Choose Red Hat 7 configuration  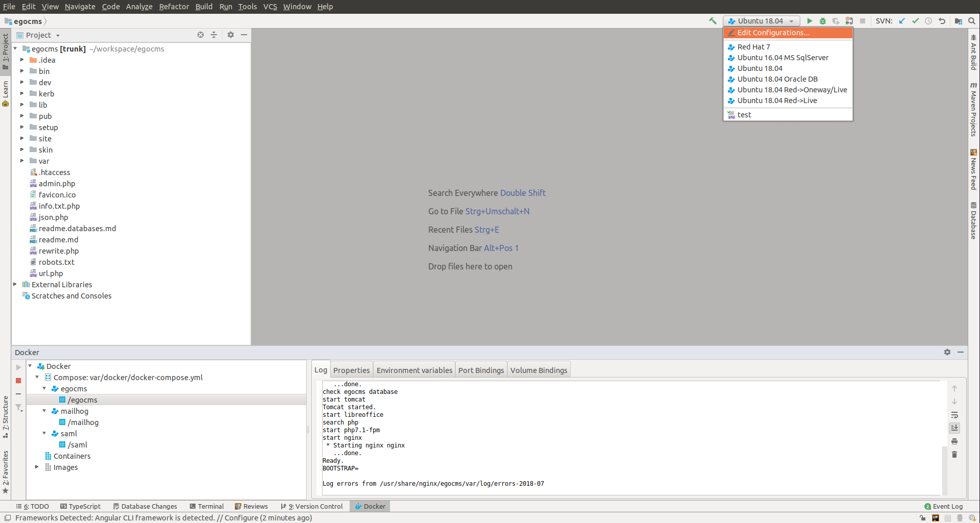pyautogui.click(x=788, y=47)
